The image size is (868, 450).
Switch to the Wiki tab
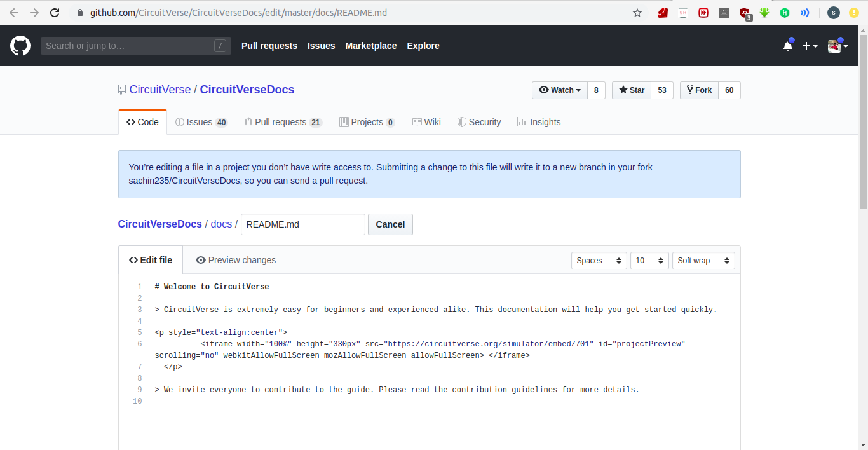pyautogui.click(x=426, y=122)
